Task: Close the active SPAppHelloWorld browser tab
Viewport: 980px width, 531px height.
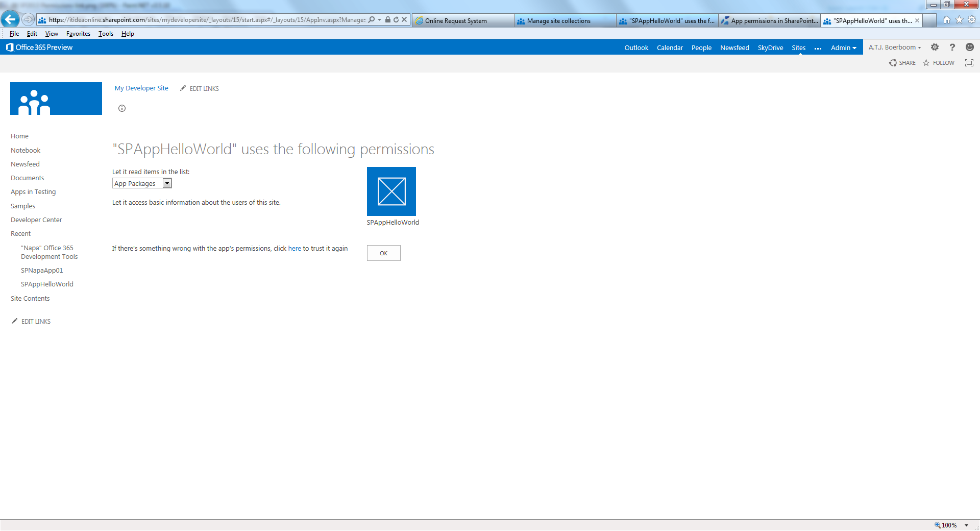Action: 917,20
